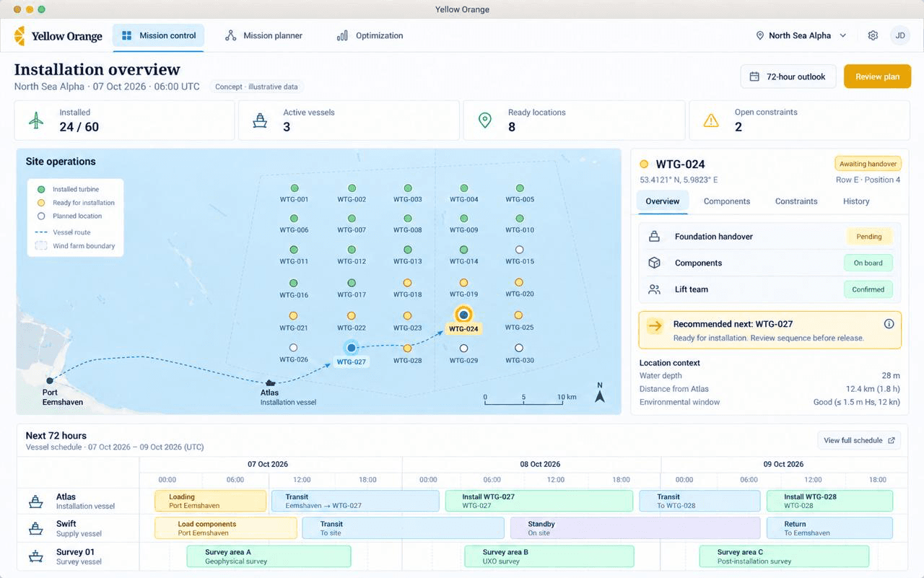This screenshot has height=578, width=924.
Task: Click the Ready locations pin icon
Action: pos(485,120)
